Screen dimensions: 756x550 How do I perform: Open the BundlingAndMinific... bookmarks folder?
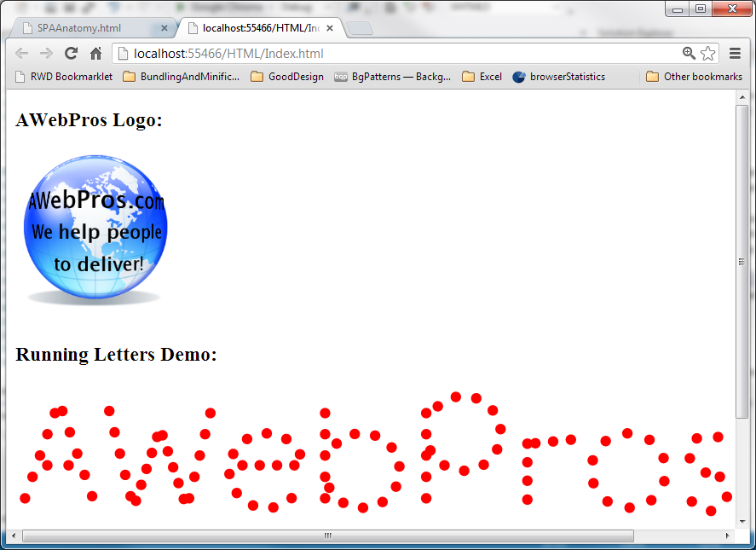tap(182, 77)
